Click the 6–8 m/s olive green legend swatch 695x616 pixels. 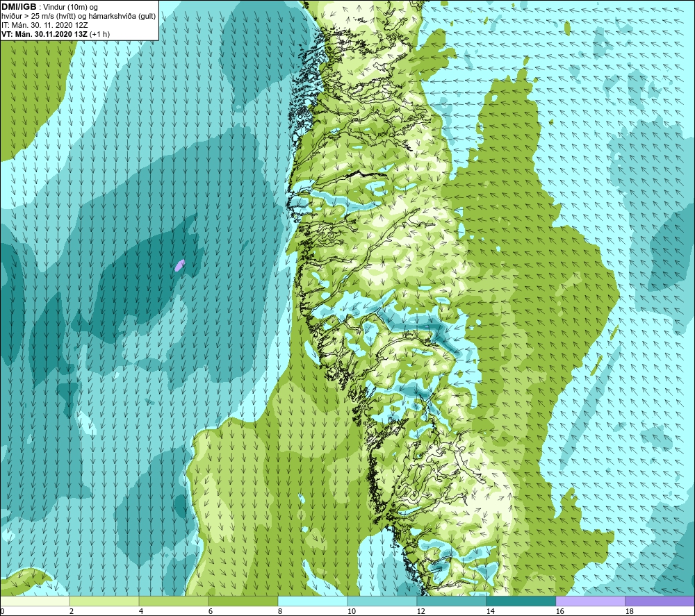tap(243, 601)
